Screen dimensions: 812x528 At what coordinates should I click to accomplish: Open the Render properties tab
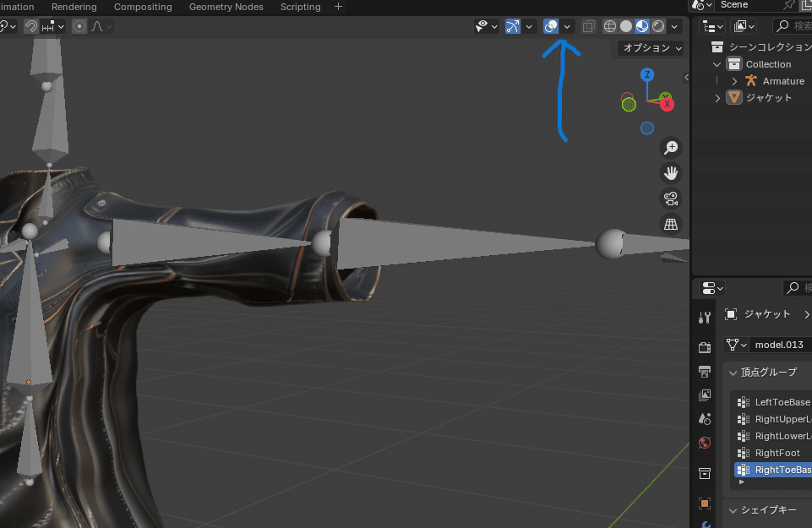coord(705,347)
